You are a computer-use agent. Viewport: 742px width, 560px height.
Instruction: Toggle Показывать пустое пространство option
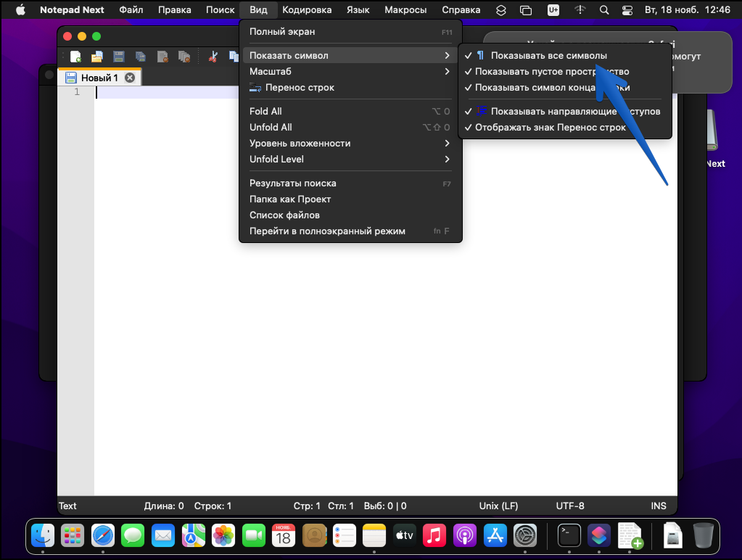point(551,71)
